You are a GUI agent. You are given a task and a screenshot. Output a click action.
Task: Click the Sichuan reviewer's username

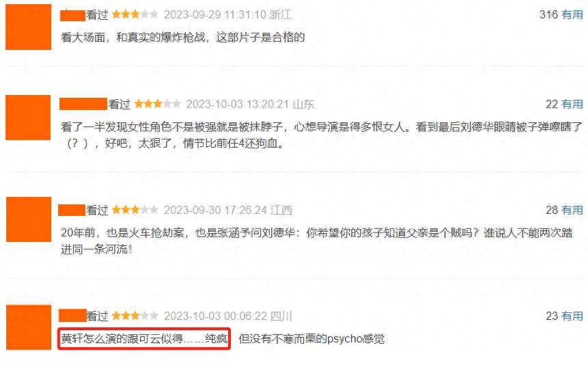73,315
